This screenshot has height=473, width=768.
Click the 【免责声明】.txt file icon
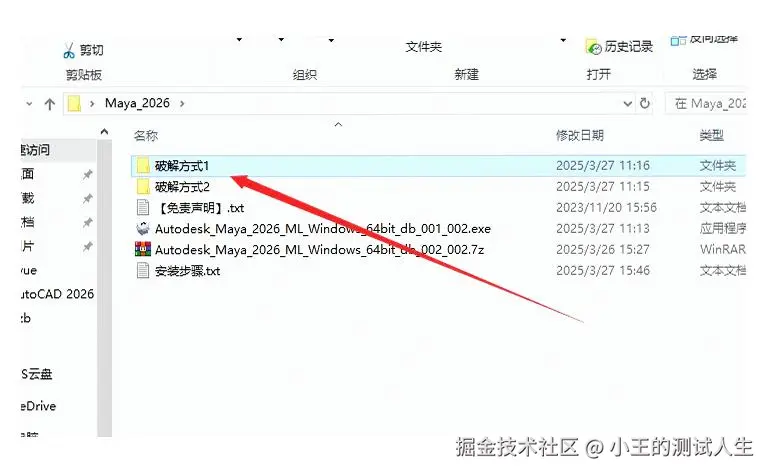(143, 208)
